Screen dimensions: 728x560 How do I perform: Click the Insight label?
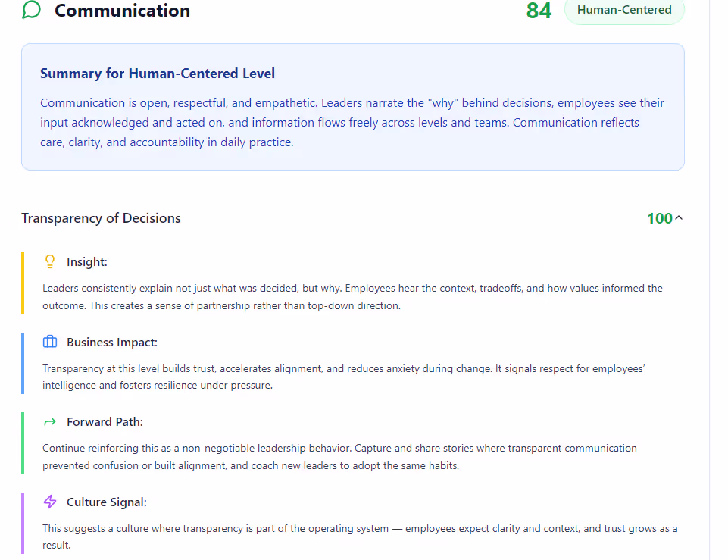coord(87,262)
